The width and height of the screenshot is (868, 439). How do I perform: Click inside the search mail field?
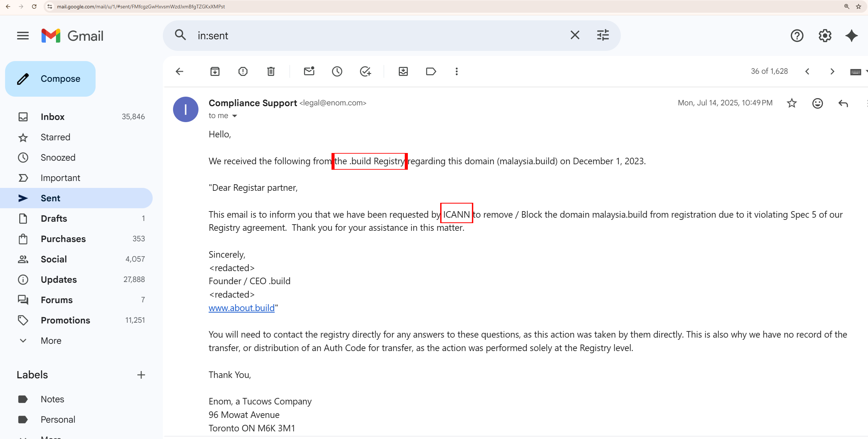(x=378, y=36)
